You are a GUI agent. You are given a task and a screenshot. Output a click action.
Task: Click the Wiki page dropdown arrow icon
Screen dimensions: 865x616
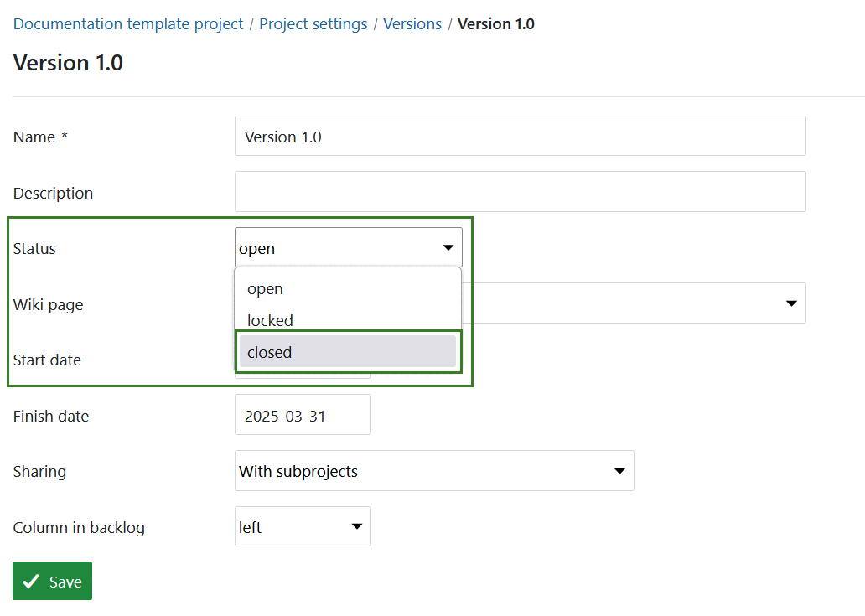tap(791, 303)
